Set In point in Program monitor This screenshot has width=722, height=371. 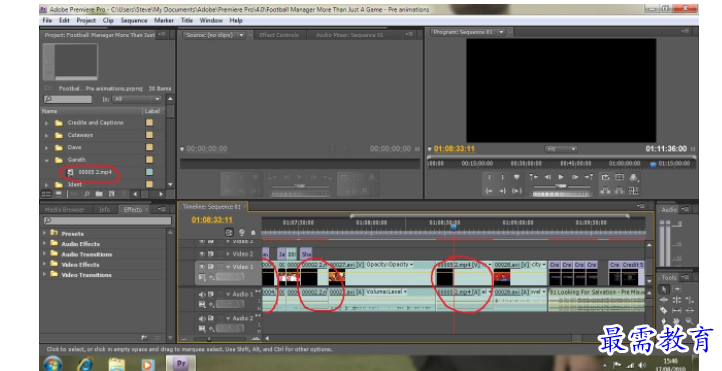(489, 177)
